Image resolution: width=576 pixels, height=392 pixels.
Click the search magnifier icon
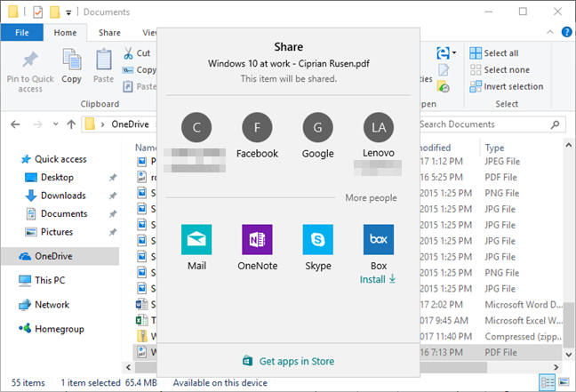click(x=555, y=124)
